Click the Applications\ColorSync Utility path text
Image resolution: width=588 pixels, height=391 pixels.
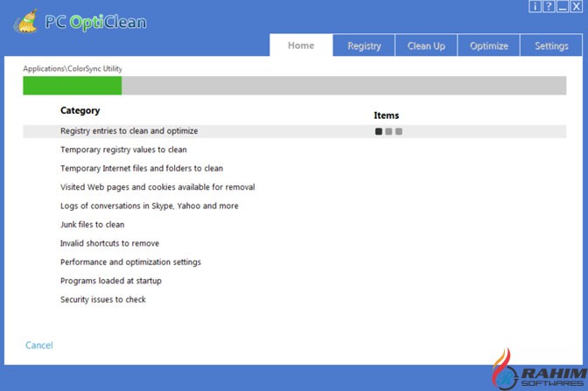coord(73,68)
